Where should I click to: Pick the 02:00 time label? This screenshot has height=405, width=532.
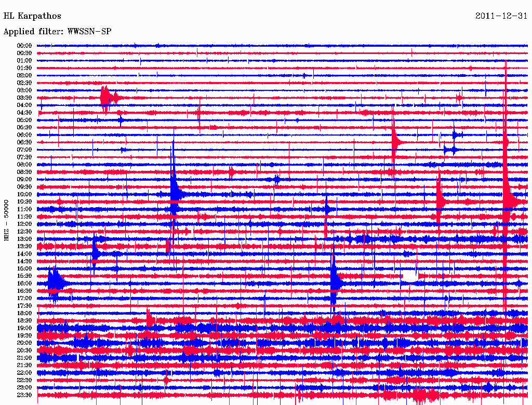coord(24,75)
